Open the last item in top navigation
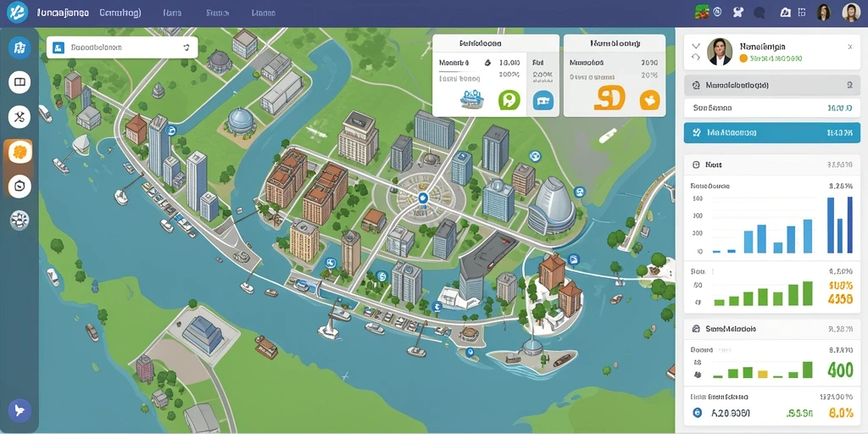The width and height of the screenshot is (868, 434). click(263, 12)
